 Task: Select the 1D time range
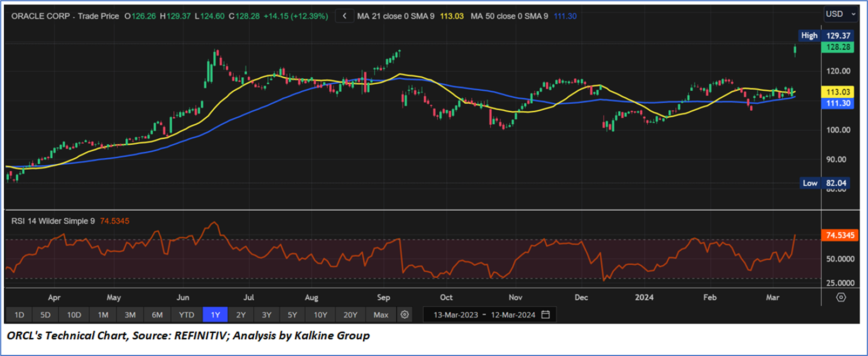pyautogui.click(x=19, y=314)
